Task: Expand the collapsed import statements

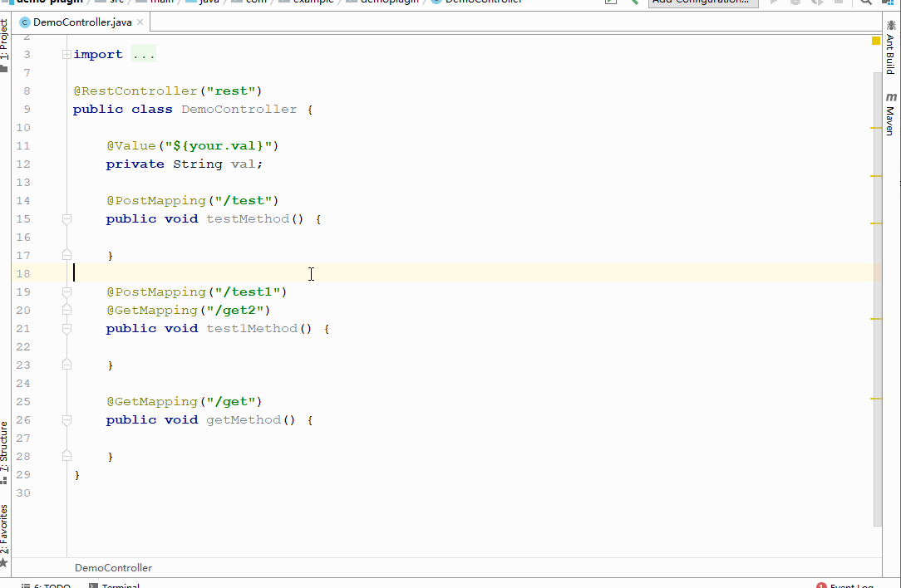Action: point(66,52)
